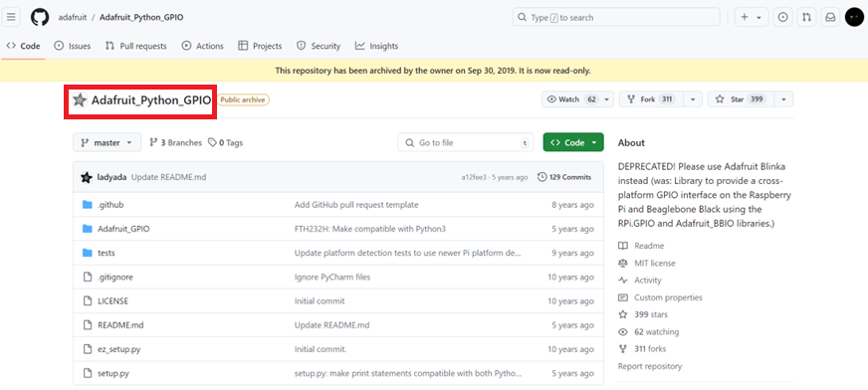This screenshot has width=868, height=390.
Task: Open ladyada author name link
Action: click(111, 177)
